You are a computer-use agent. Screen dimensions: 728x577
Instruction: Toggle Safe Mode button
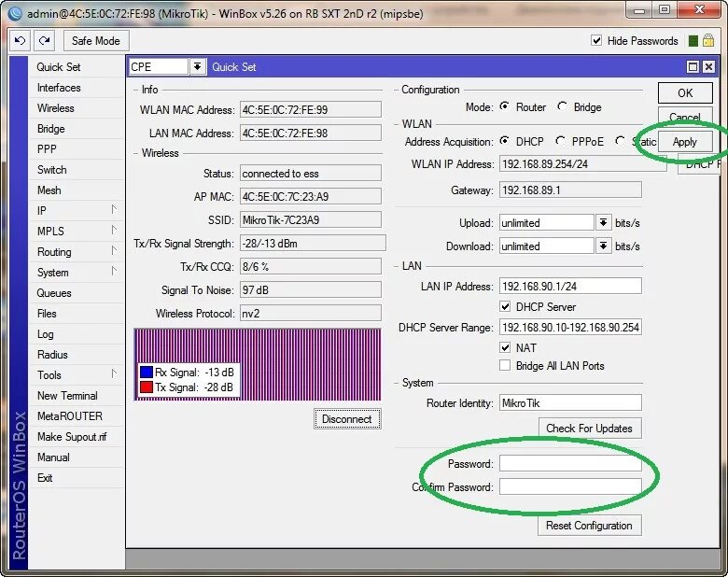[x=96, y=41]
